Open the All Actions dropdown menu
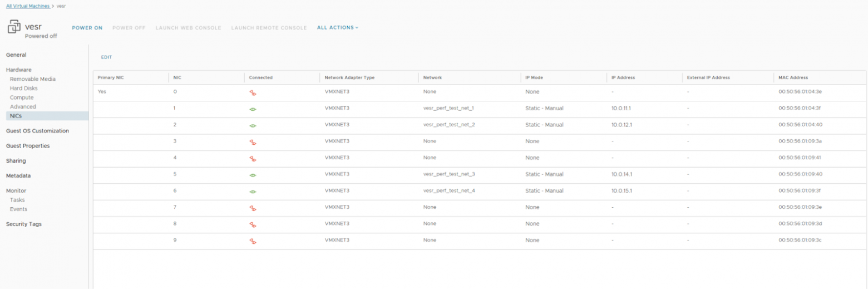This screenshot has width=868, height=289. [338, 27]
